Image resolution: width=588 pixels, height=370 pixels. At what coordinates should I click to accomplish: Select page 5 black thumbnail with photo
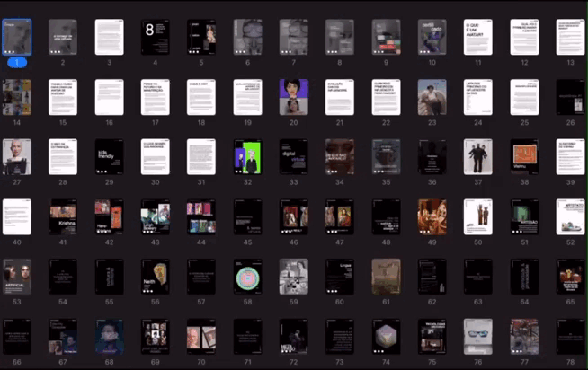click(x=201, y=37)
